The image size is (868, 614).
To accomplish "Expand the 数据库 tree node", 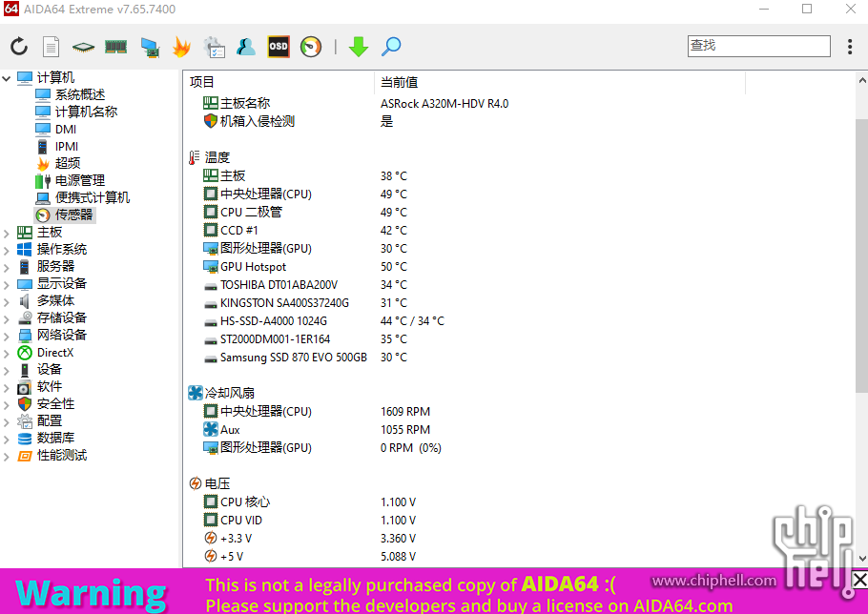I will point(7,439).
